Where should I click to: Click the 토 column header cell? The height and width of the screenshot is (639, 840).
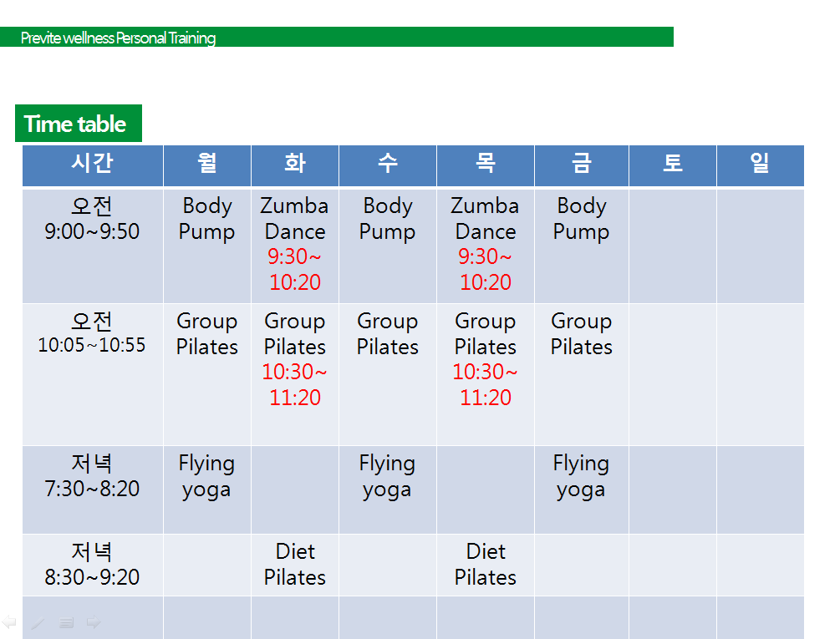point(672,165)
